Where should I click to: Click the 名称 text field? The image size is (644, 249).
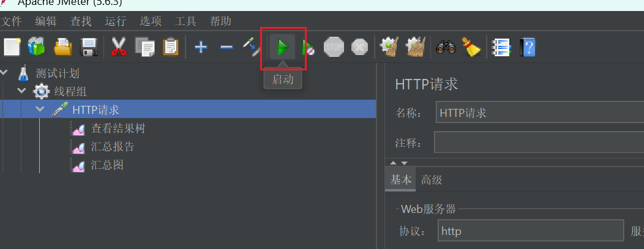(540, 113)
